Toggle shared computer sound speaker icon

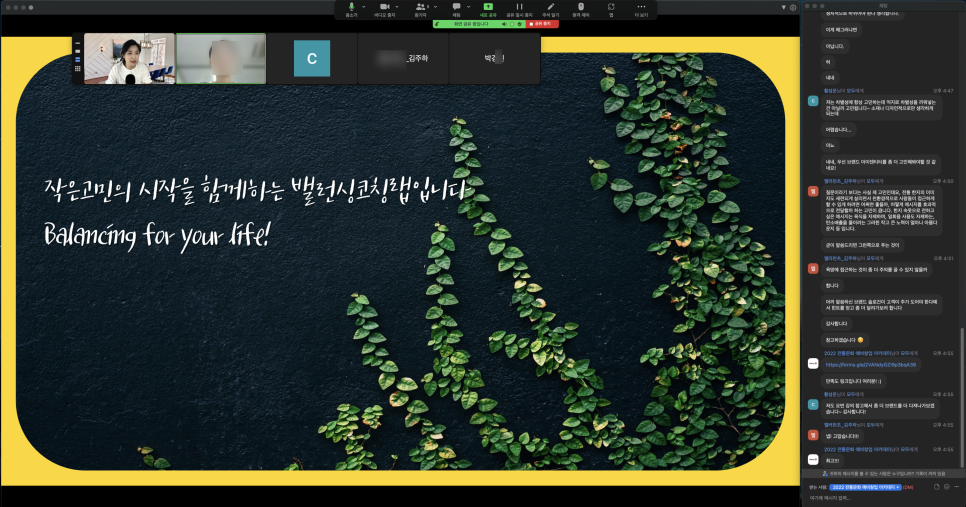pyautogui.click(x=504, y=24)
